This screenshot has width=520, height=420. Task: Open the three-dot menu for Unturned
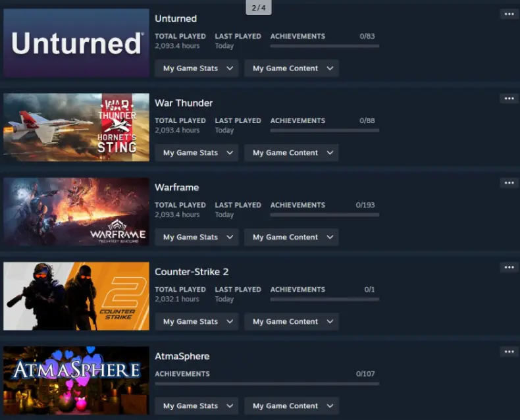coord(509,14)
